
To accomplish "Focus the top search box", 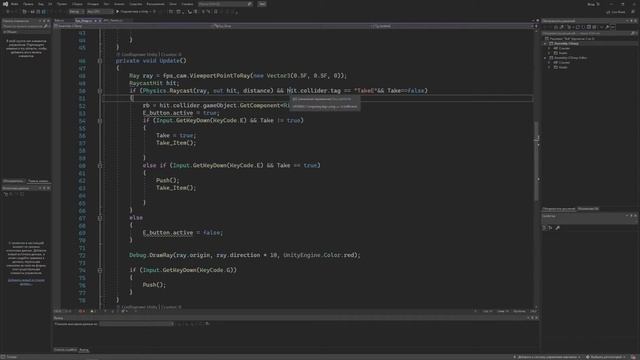I will pos(225,4).
